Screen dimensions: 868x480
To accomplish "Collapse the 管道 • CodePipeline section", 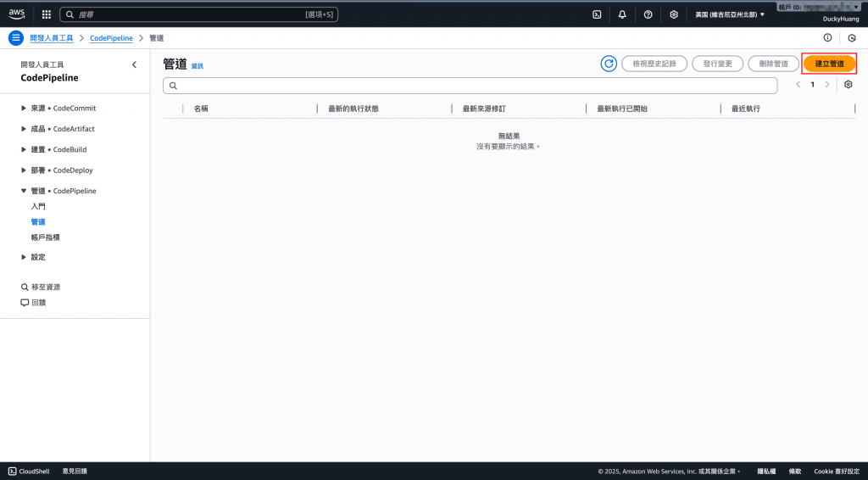I will (58, 191).
